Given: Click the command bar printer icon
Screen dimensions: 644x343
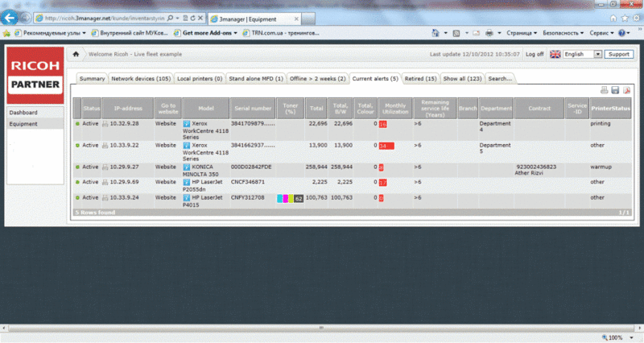Looking at the screenshot, I should coord(489,33).
